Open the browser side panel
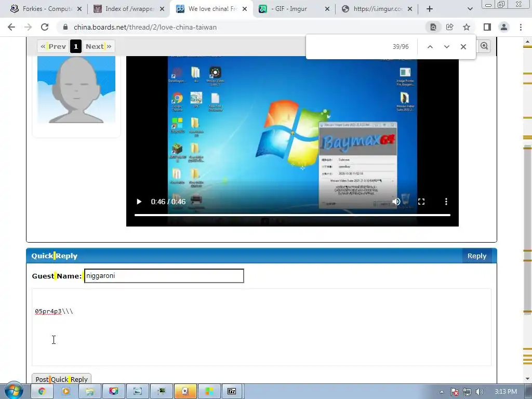Screen dimensions: 532x399 coord(487,27)
